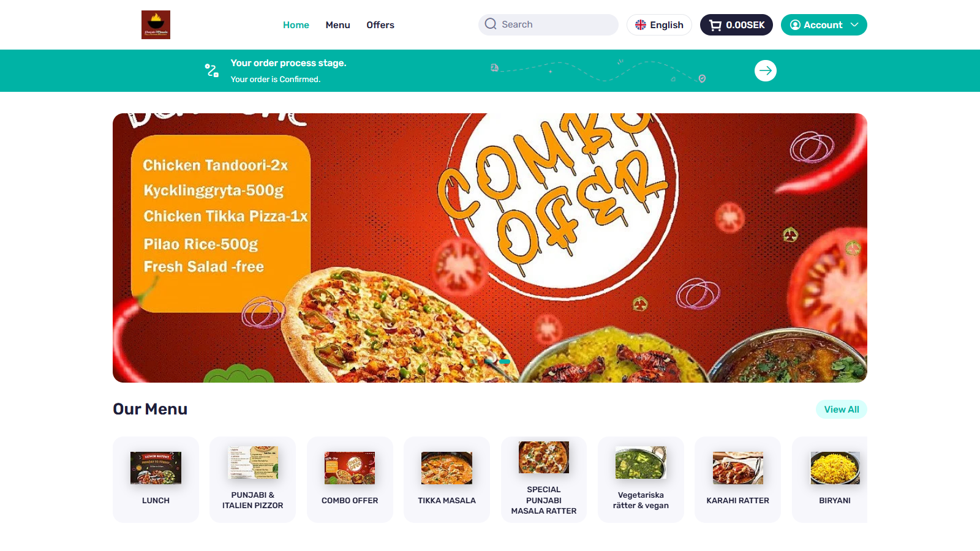The height and width of the screenshot is (551, 980).
Task: Click the search magnifier icon
Action: [491, 24]
